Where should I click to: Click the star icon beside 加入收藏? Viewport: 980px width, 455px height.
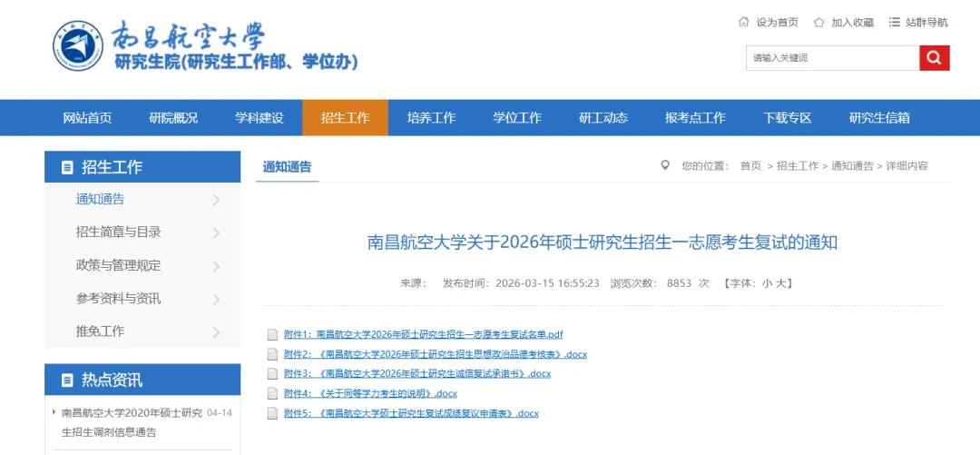point(818,23)
